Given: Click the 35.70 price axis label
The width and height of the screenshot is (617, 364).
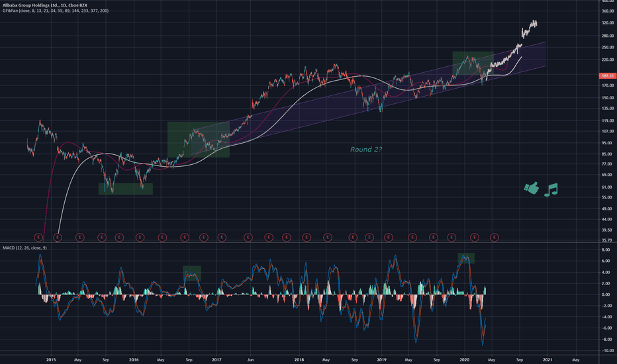Looking at the screenshot, I should point(607,240).
